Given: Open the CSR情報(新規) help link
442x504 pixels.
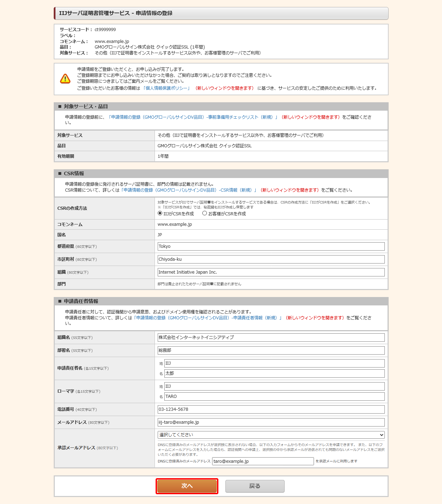Looking at the screenshot, I should 189,190.
